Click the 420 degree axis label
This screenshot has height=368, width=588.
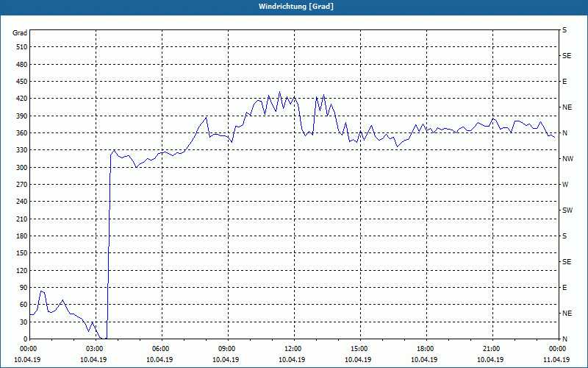point(22,99)
